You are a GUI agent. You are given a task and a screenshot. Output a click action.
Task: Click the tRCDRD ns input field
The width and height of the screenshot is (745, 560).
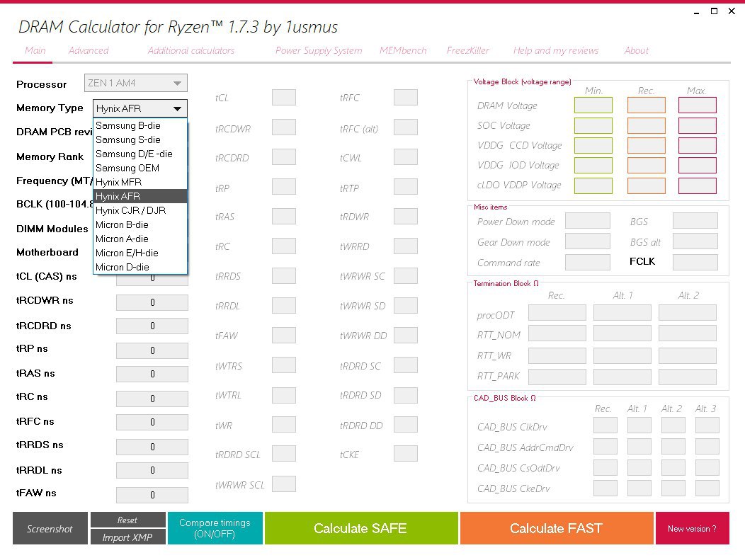152,326
